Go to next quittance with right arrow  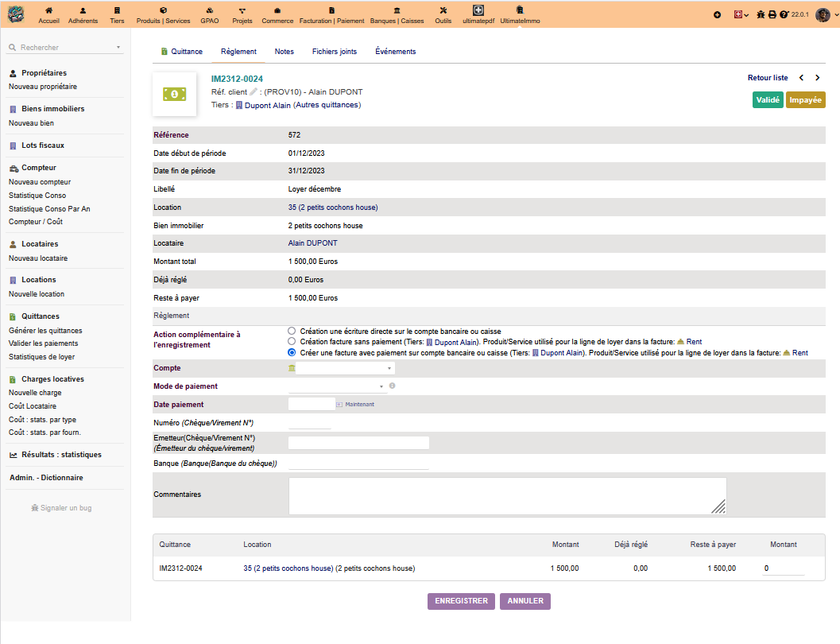[818, 78]
